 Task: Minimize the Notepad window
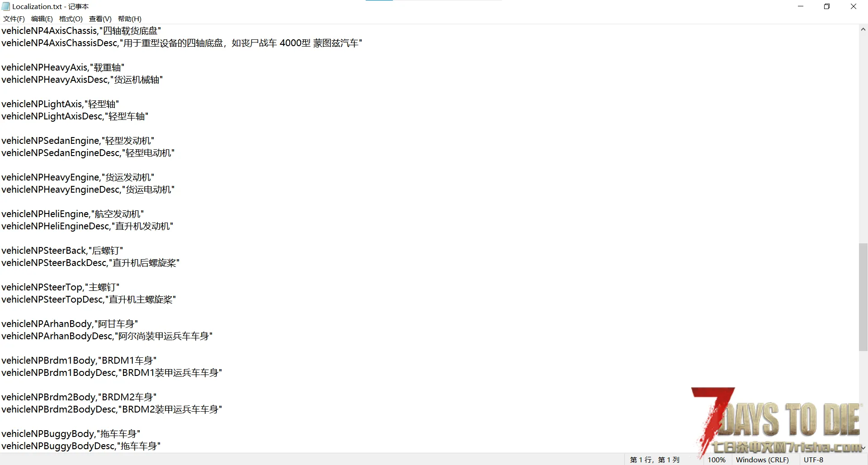point(801,6)
